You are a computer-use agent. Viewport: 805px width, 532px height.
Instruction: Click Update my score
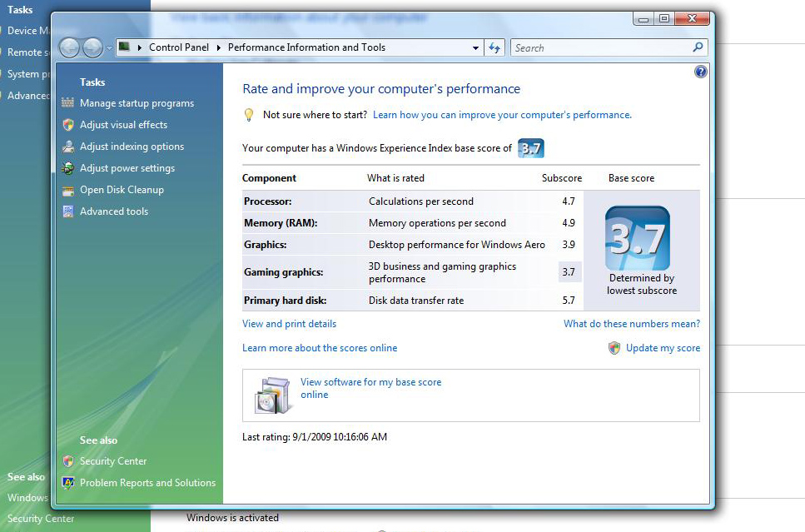(663, 348)
